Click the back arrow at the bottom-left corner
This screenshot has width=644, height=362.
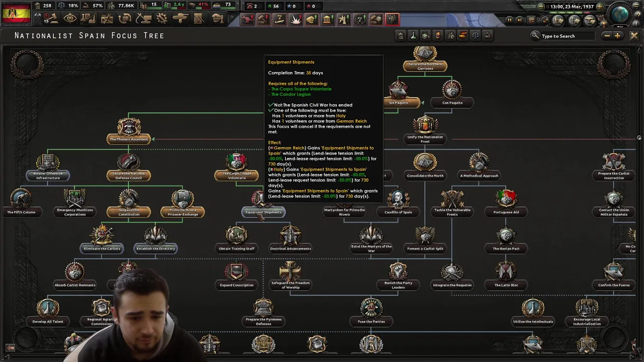click(x=10, y=347)
